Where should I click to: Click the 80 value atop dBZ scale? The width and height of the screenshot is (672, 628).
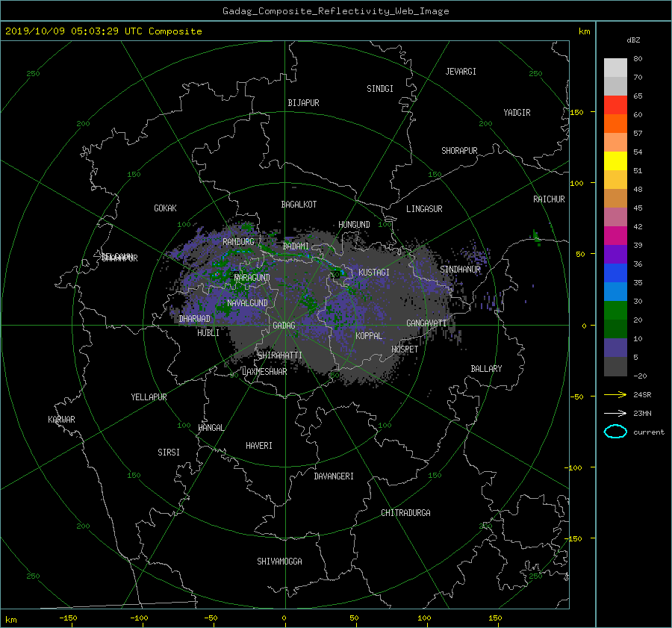point(638,59)
